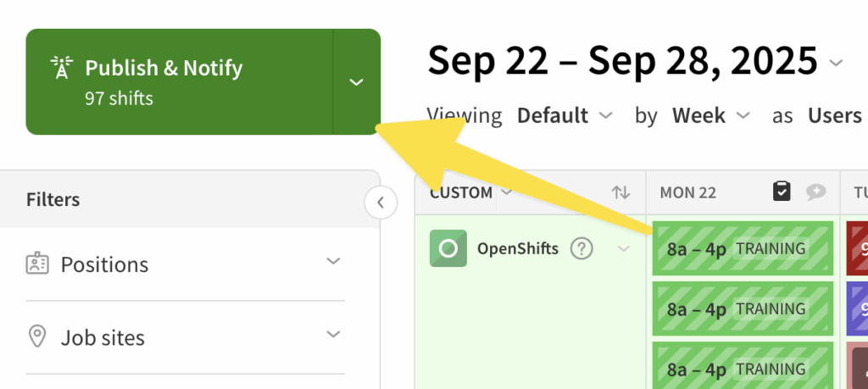
Task: Change the Users viewing mode
Action: (x=836, y=115)
